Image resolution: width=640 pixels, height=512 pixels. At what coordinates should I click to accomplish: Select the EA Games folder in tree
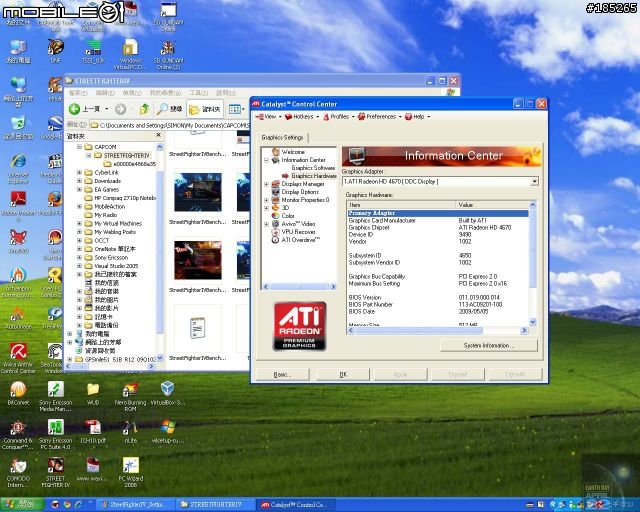107,189
